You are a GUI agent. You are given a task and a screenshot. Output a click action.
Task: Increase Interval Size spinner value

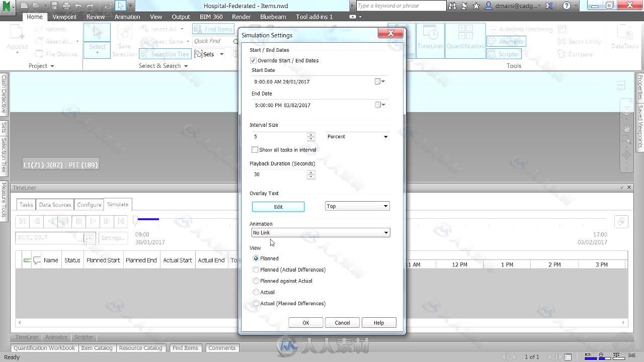pyautogui.click(x=311, y=134)
